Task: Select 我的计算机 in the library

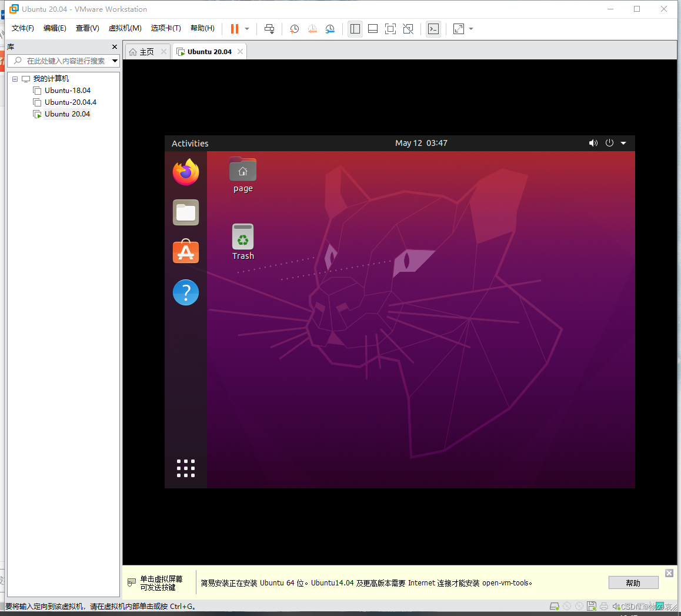Action: pos(51,79)
